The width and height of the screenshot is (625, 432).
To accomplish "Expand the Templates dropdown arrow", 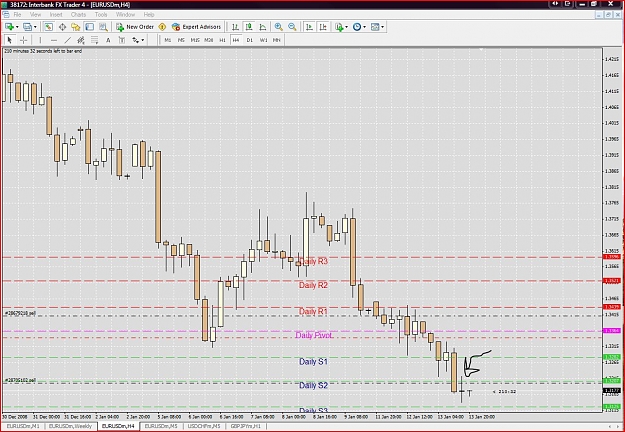I will (x=383, y=27).
